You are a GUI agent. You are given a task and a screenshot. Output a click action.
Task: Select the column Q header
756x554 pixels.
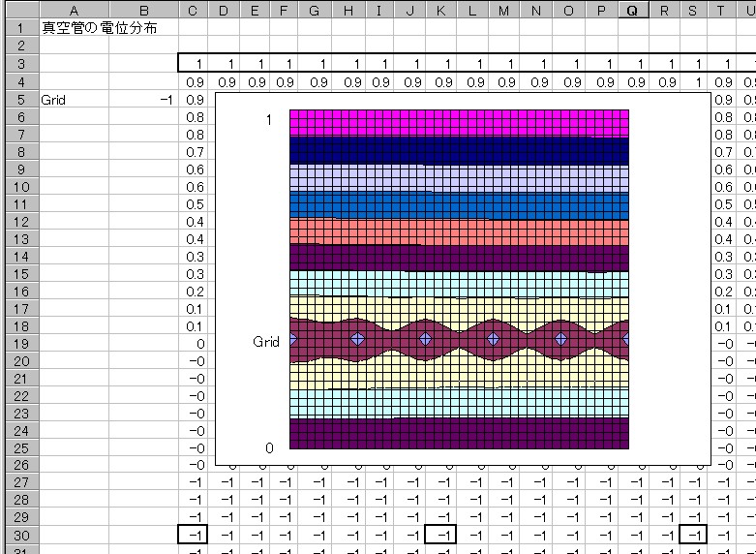coord(632,11)
